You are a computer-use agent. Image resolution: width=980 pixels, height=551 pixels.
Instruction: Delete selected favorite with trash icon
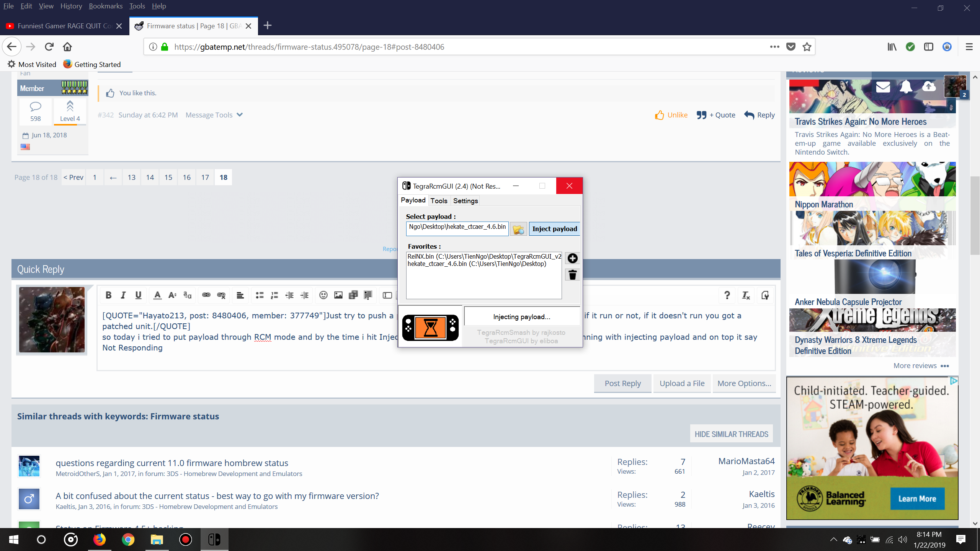pos(572,275)
